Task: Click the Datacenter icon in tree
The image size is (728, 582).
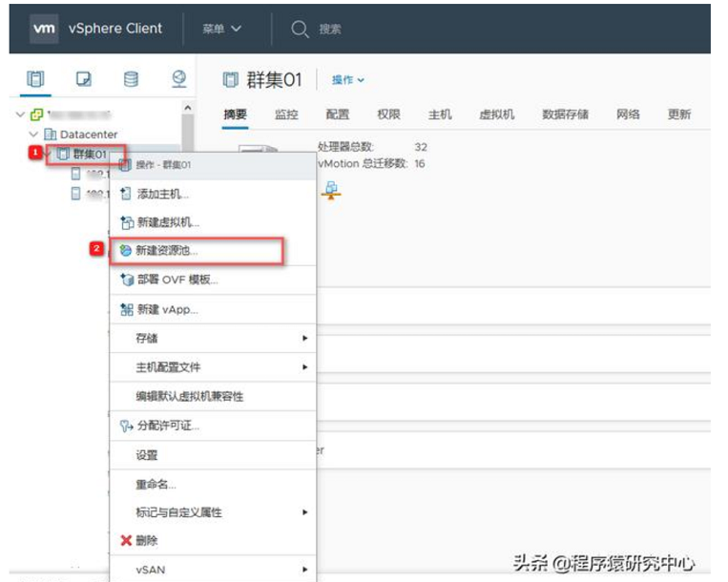Action: [x=50, y=135]
